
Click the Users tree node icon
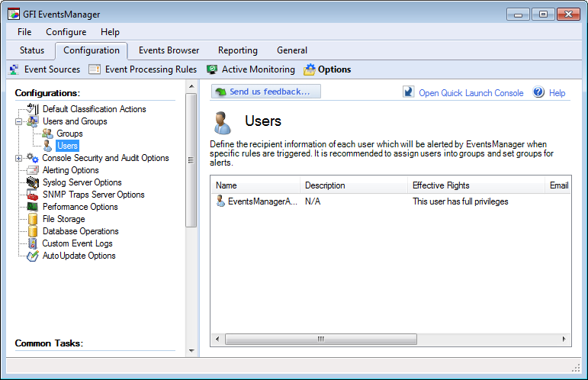tap(47, 146)
